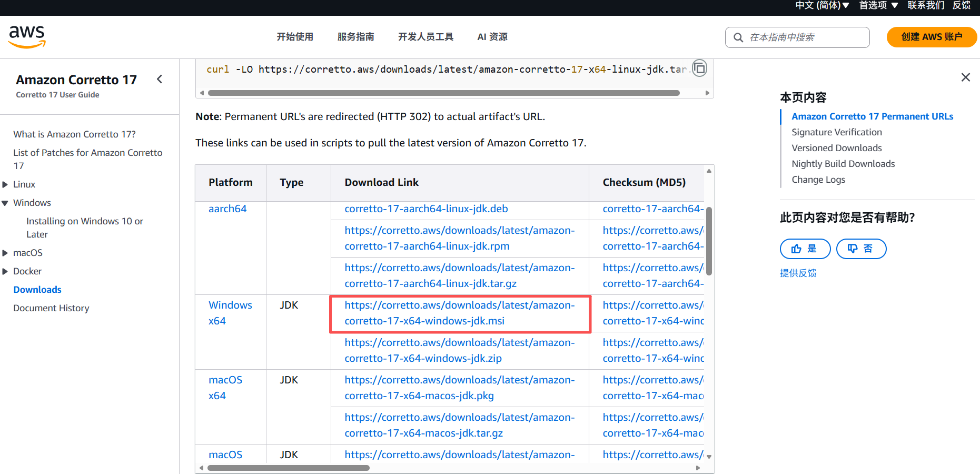The width and height of the screenshot is (980, 474).
Task: Click the Checksum (MD5) column header
Action: tap(644, 182)
